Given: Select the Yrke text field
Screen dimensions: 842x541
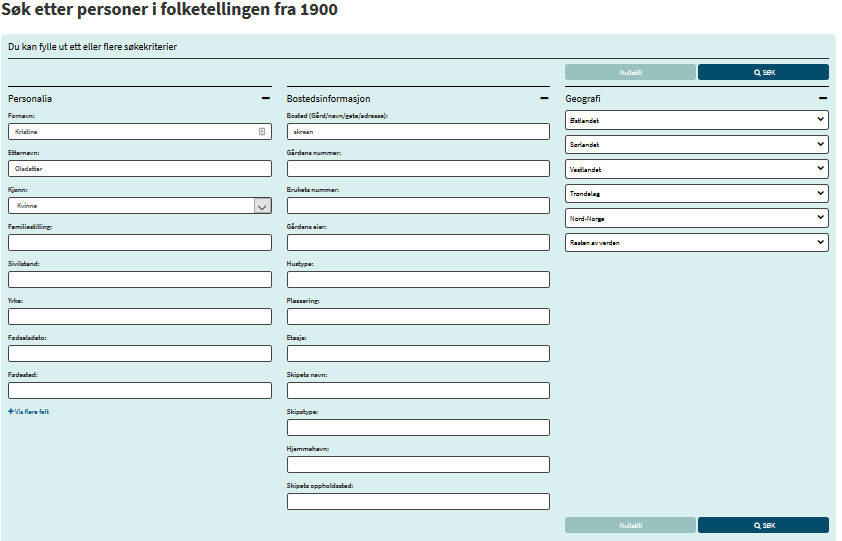Looking at the screenshot, I should coord(140,316).
